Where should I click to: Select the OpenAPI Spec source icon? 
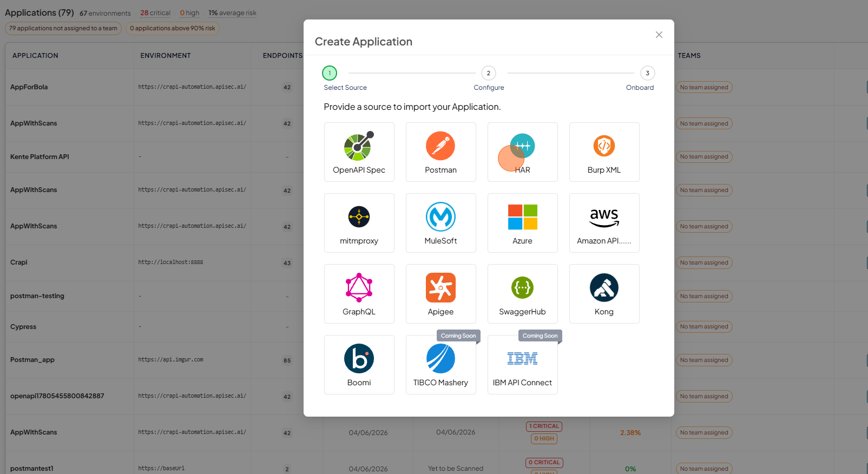359,146
